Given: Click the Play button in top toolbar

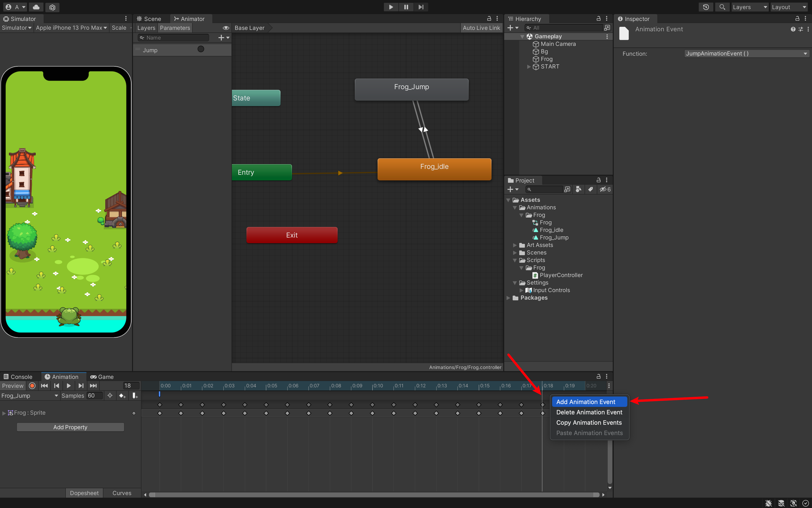Looking at the screenshot, I should 391,7.
